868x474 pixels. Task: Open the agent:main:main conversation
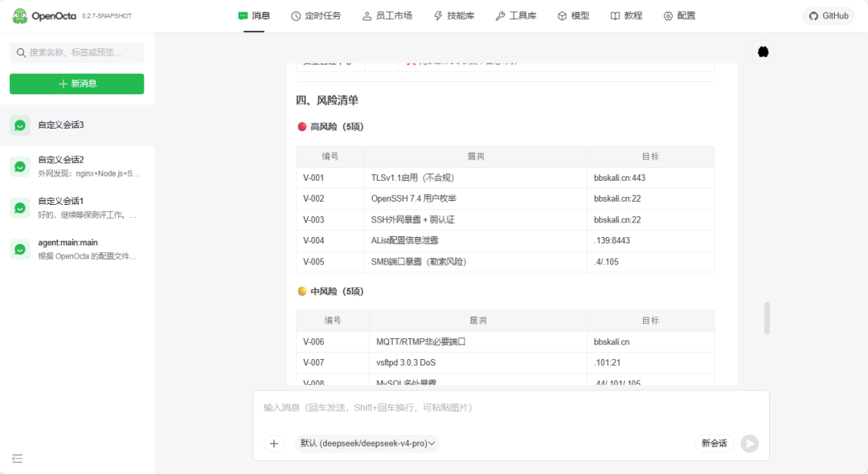point(77,249)
